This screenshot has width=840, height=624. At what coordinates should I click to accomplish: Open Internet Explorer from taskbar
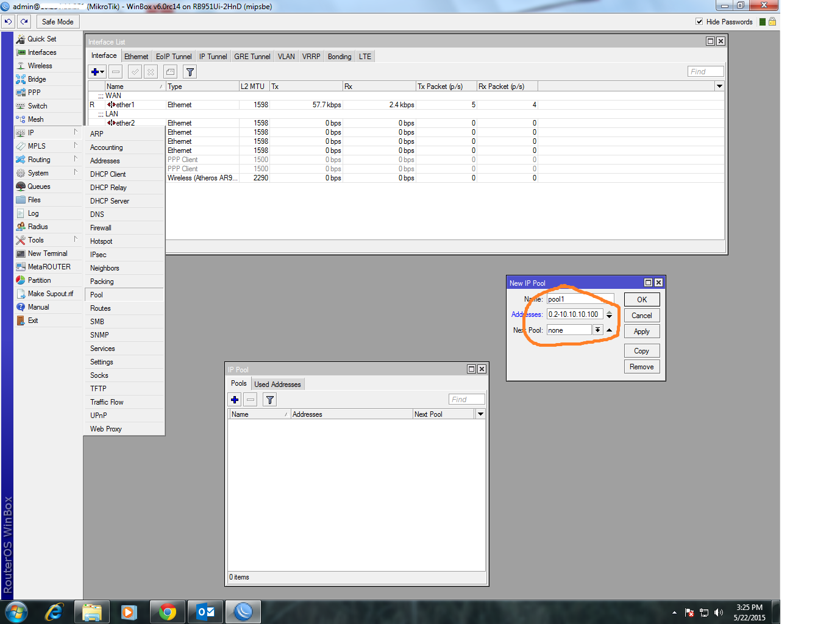click(54, 612)
